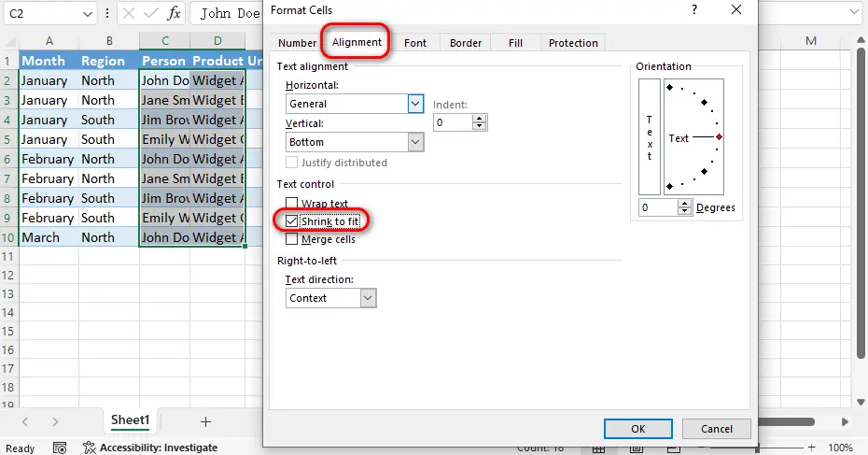Click the vertical scrollbar up arrow

point(861,40)
